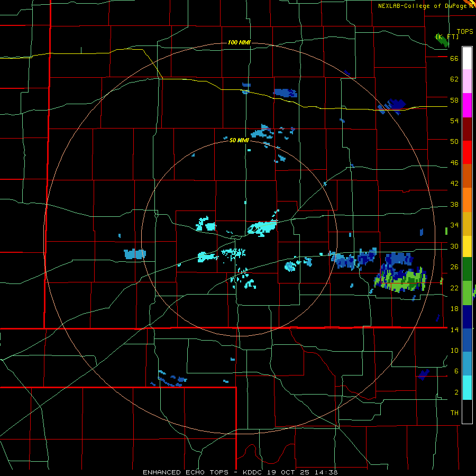The width and height of the screenshot is (476, 476).
Task: Click the legend value 42
Action: (x=454, y=184)
